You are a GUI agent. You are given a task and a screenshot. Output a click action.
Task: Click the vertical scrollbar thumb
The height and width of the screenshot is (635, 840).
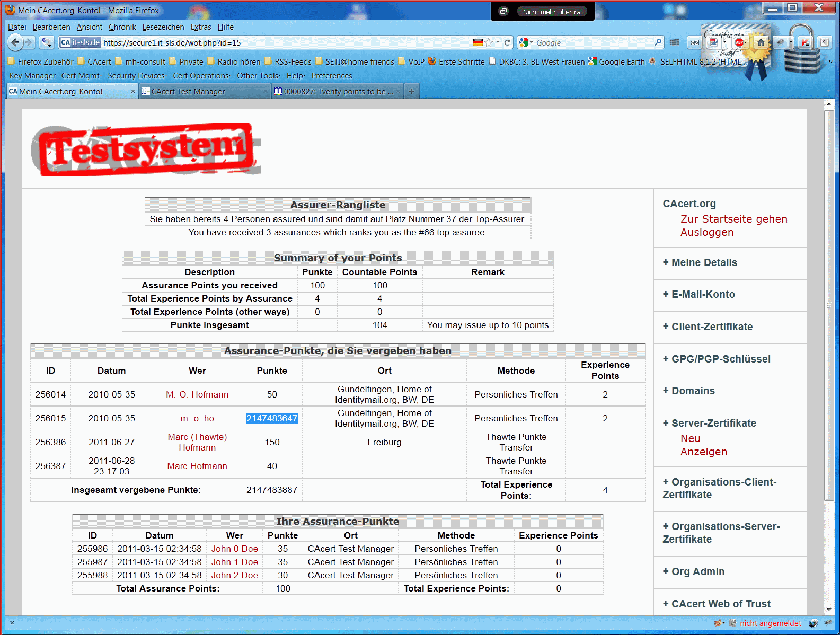(829, 305)
